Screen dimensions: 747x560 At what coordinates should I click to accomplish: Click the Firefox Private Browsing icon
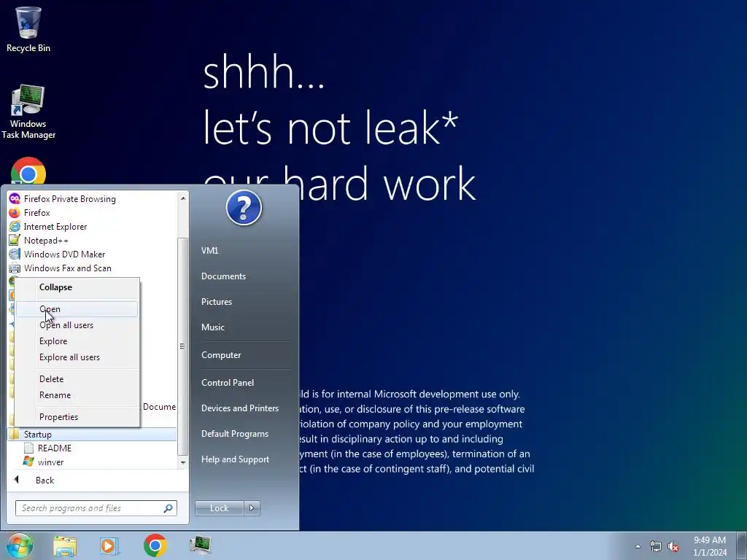click(15, 198)
